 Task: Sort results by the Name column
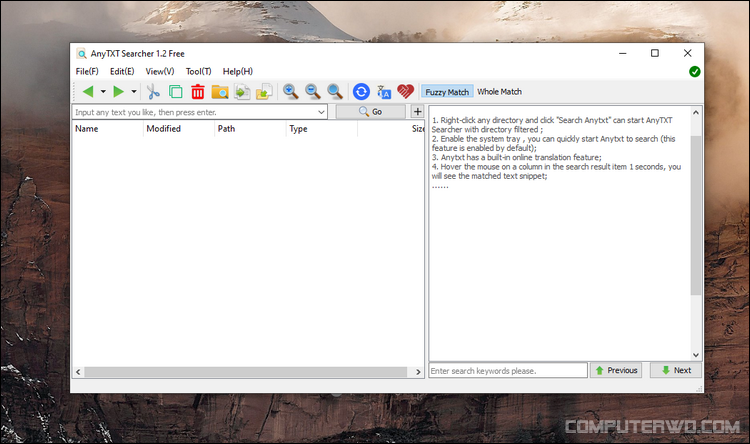tap(107, 129)
